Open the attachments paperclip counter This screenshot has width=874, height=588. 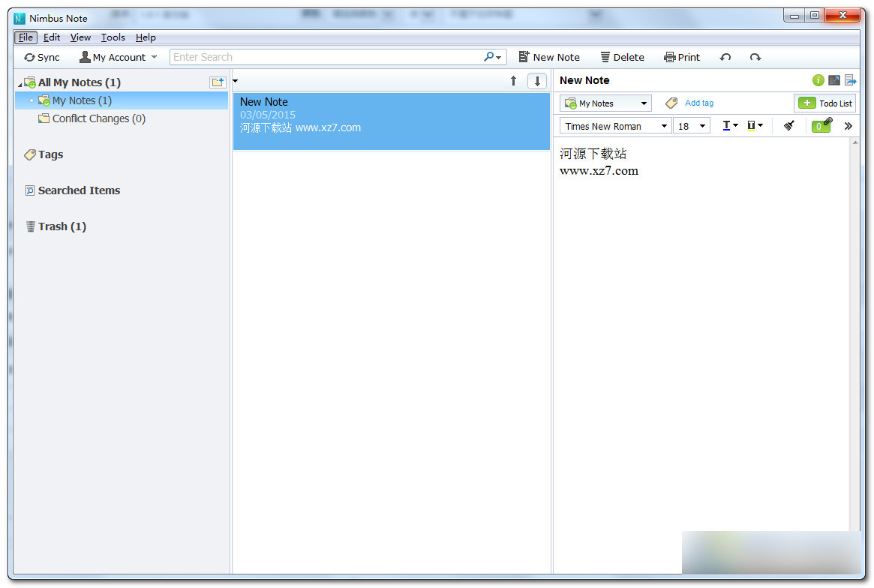coord(821,125)
